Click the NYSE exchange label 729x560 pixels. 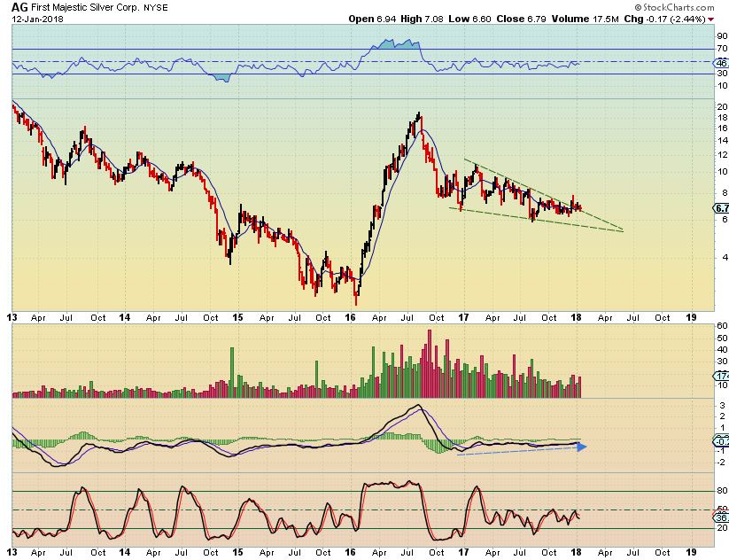[156, 8]
